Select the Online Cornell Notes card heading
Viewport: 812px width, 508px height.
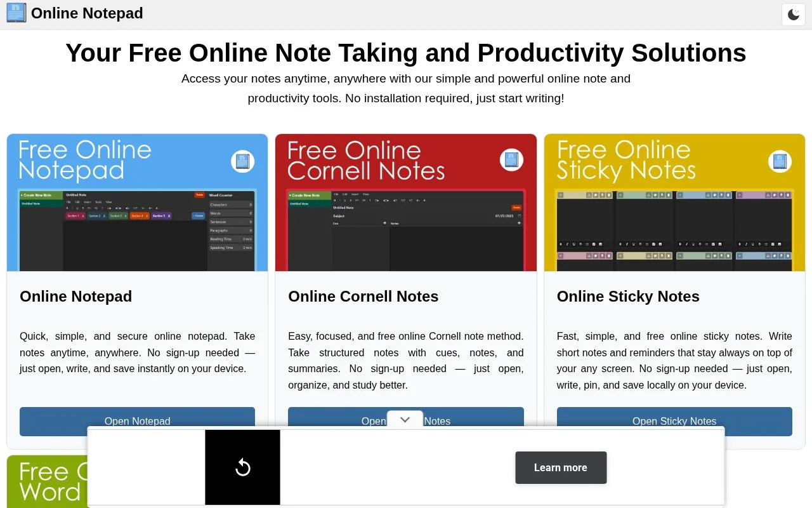[x=363, y=297]
